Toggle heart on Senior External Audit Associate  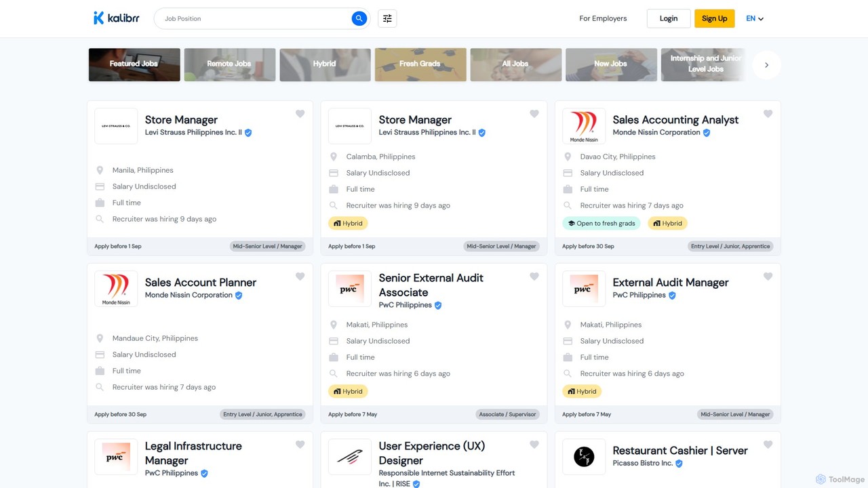click(x=534, y=277)
